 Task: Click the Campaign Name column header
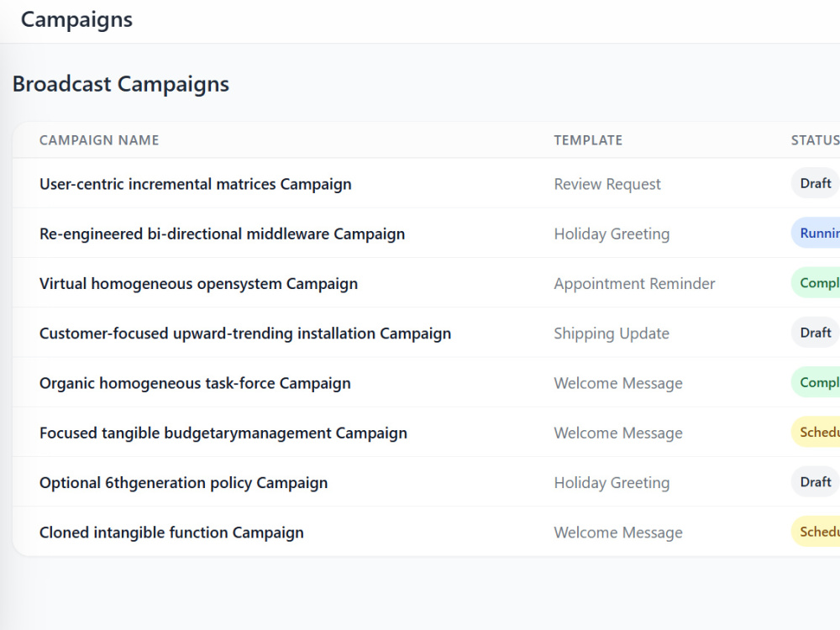[x=99, y=140]
